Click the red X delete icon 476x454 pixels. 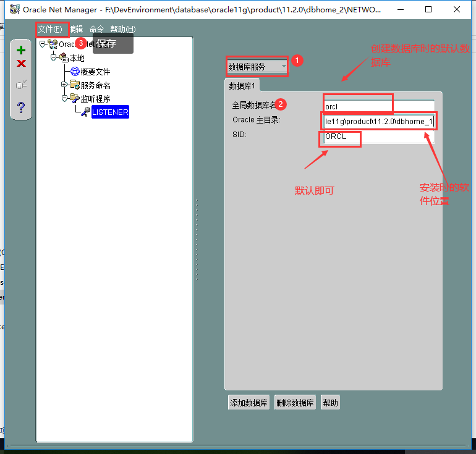[x=21, y=64]
